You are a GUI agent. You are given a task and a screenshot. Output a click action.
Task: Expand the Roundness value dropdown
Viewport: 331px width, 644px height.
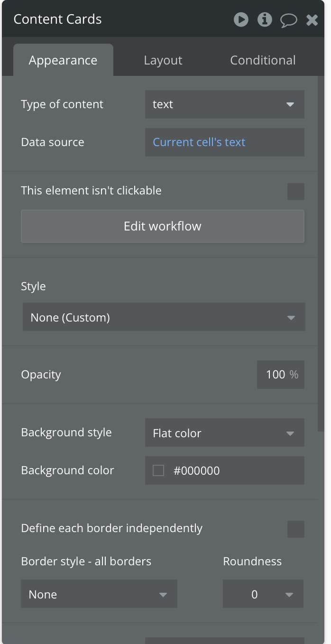coord(263,594)
